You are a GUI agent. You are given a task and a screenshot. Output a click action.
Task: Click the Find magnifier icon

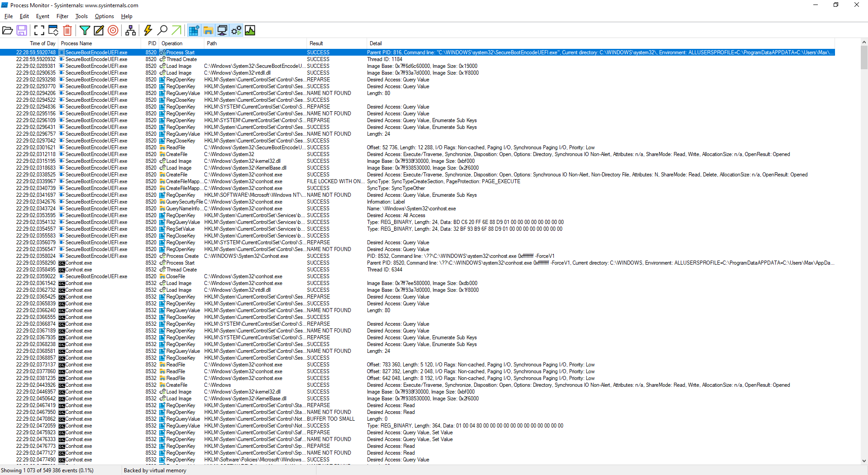point(162,30)
